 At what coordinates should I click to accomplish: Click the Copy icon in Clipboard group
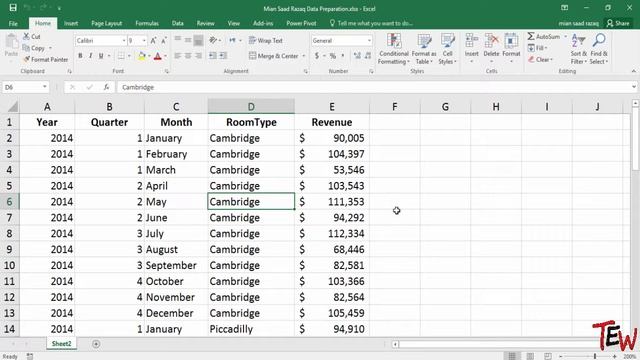pyautogui.click(x=26, y=48)
